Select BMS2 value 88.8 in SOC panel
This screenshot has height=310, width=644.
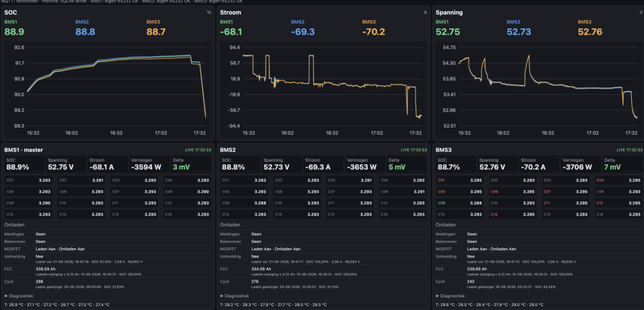85,31
